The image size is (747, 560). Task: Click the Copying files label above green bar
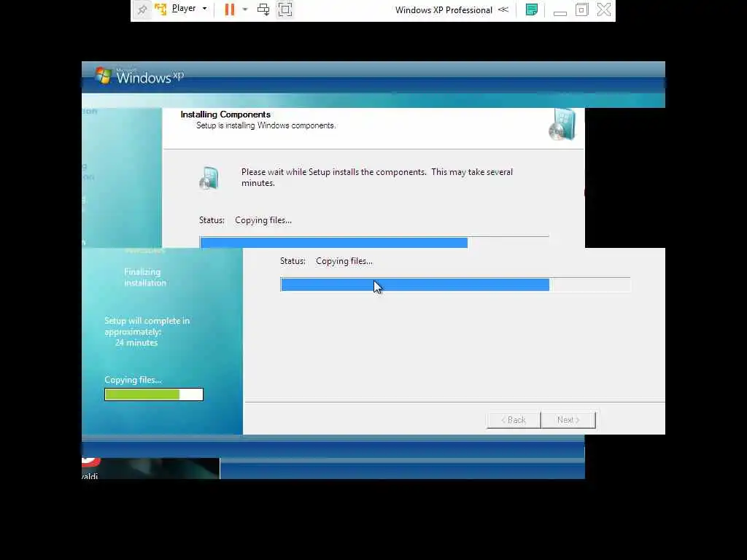coord(133,380)
